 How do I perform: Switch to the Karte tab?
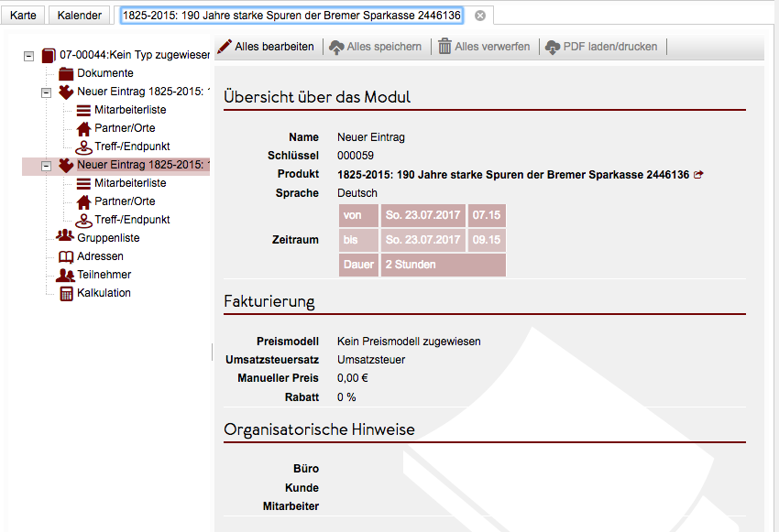click(23, 16)
